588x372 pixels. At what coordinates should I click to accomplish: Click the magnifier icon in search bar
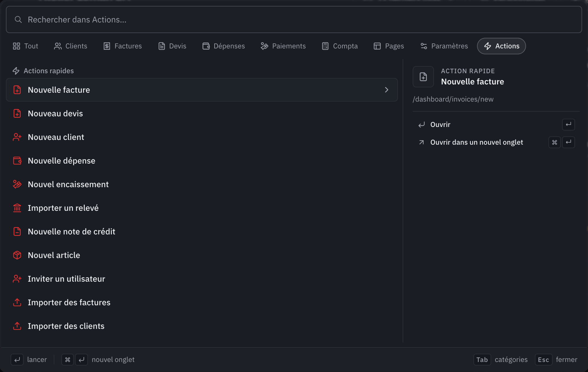tap(18, 19)
